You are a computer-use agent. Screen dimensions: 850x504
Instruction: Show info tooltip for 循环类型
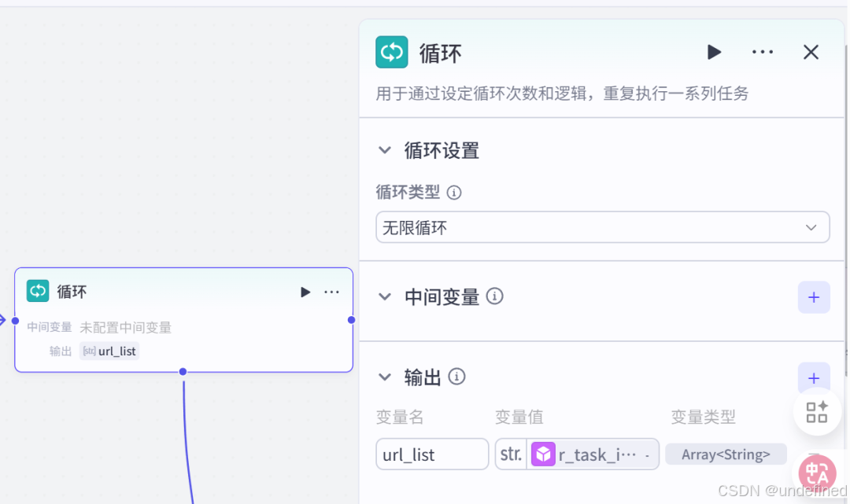[454, 192]
